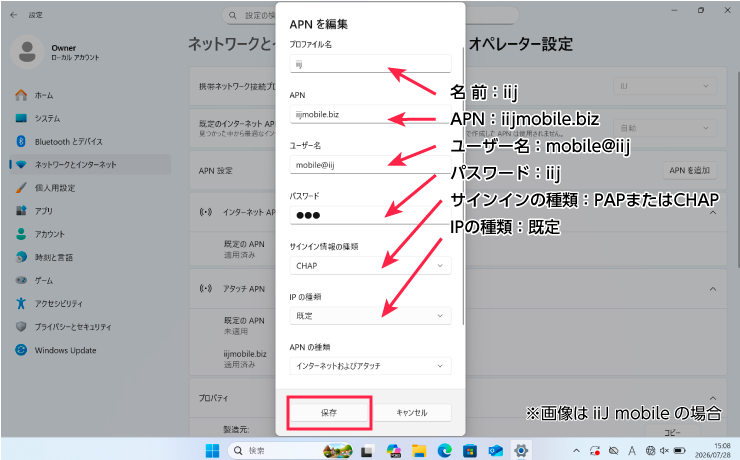The width and height of the screenshot is (740, 460).
Task: Select ネットワークとインターネット in sidebar
Action: 90,165
